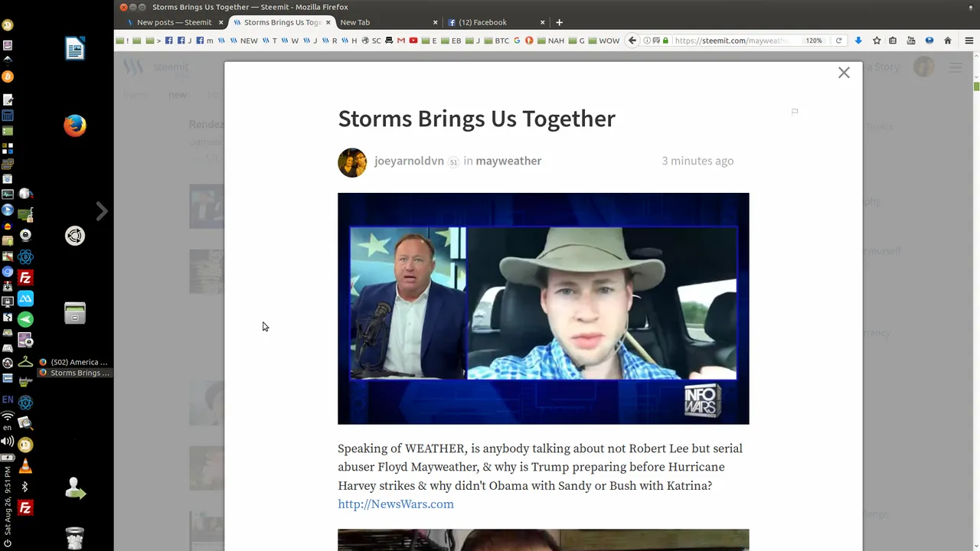Open the EN keyboard layout indicator
The width and height of the screenshot is (980, 551).
tap(8, 399)
